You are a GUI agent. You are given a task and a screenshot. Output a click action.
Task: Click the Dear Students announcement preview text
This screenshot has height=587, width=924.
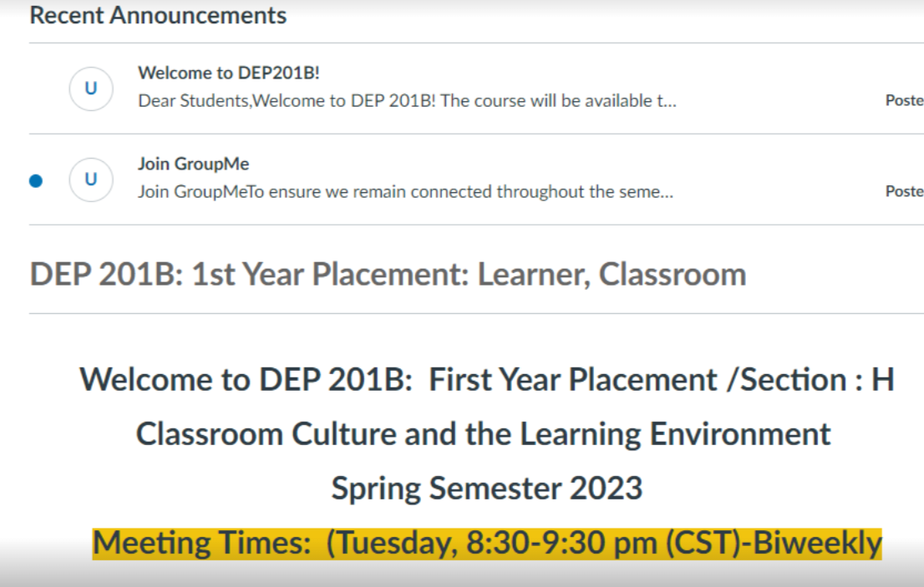tap(407, 101)
